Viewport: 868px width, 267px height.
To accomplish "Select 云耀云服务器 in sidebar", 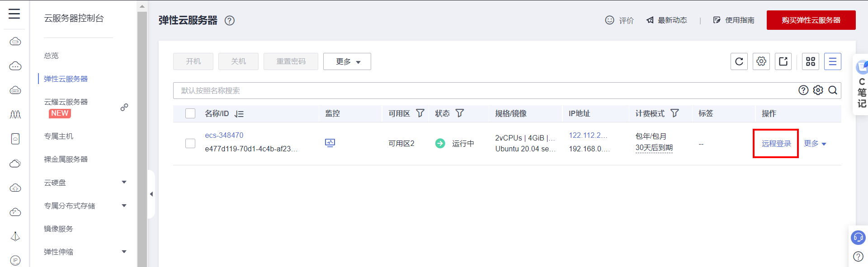I will (66, 102).
